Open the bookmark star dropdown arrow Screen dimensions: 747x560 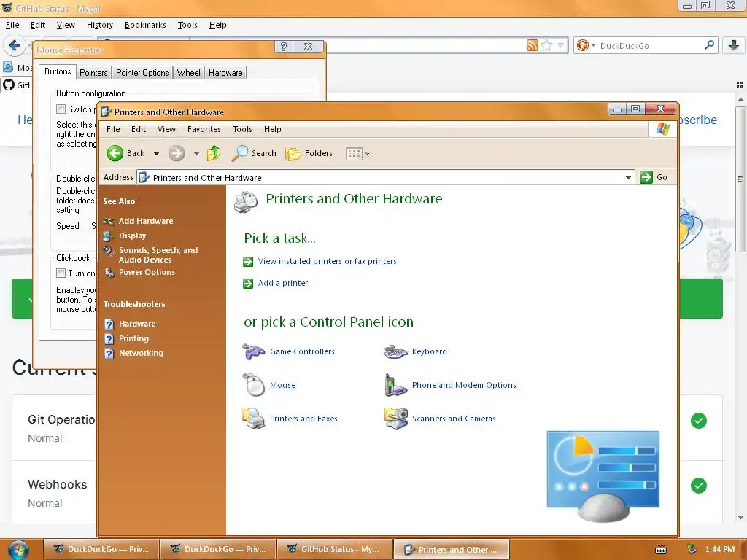click(561, 46)
